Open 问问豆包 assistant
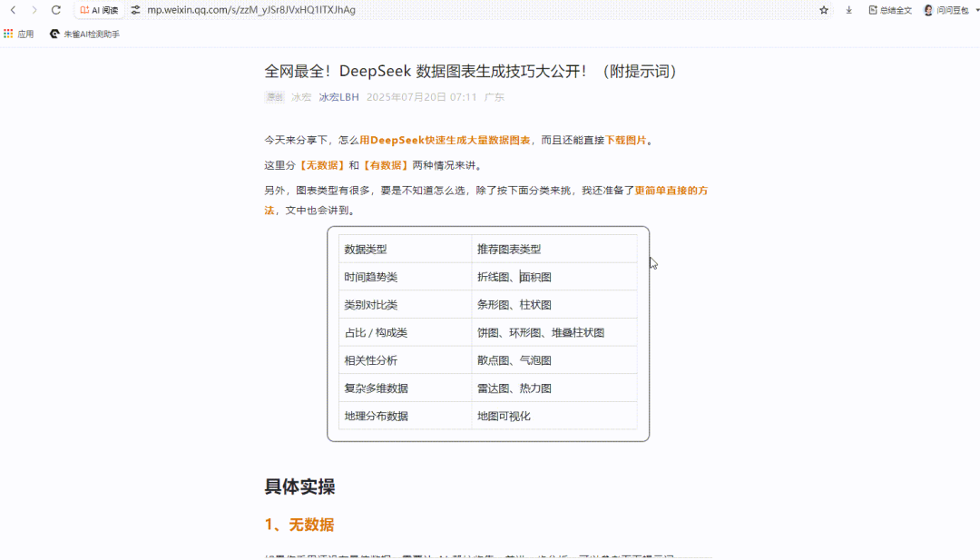The height and width of the screenshot is (560, 980). [946, 10]
